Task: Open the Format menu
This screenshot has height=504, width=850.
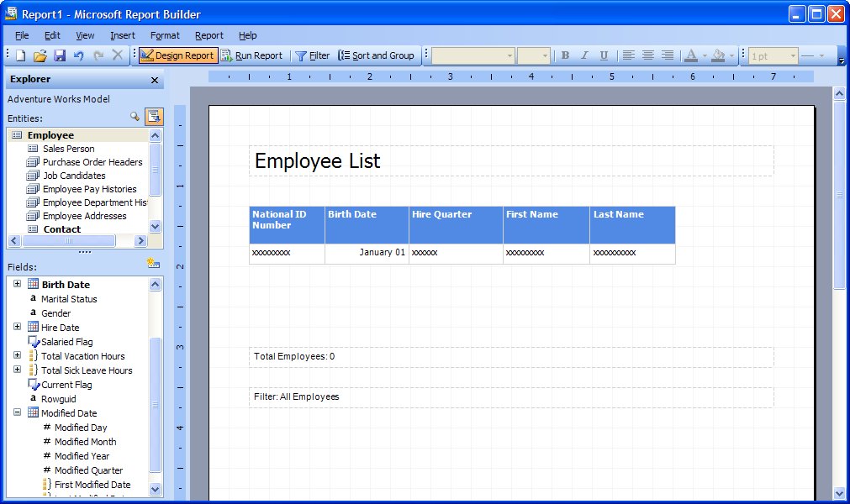Action: click(x=165, y=35)
